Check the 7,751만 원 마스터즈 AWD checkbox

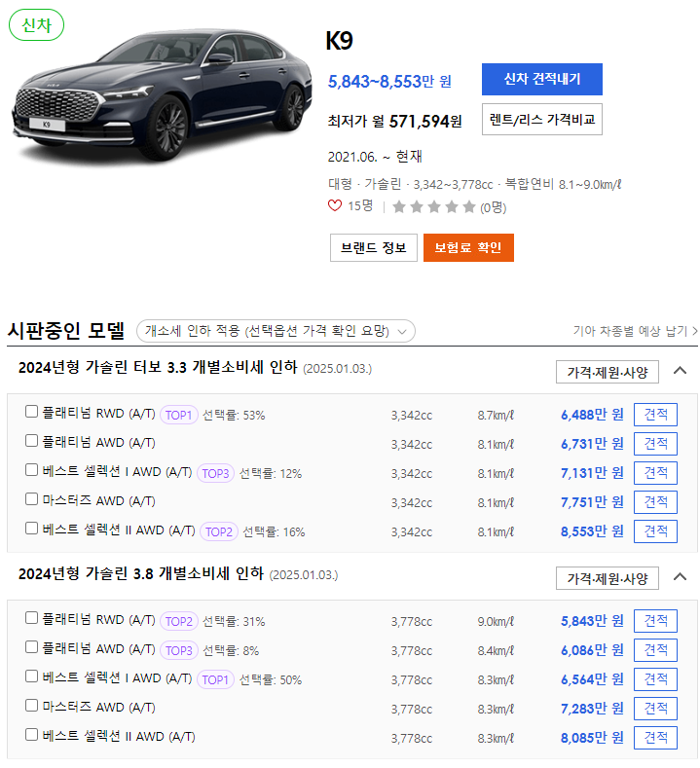[31, 499]
